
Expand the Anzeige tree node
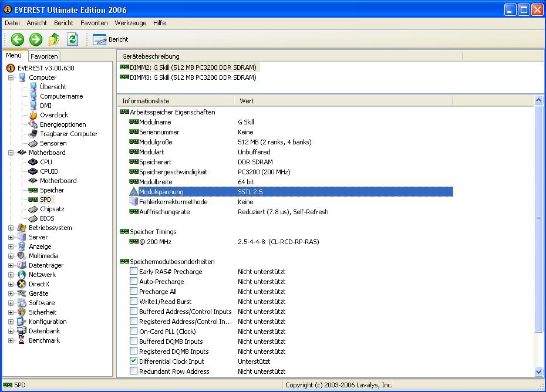(11, 246)
